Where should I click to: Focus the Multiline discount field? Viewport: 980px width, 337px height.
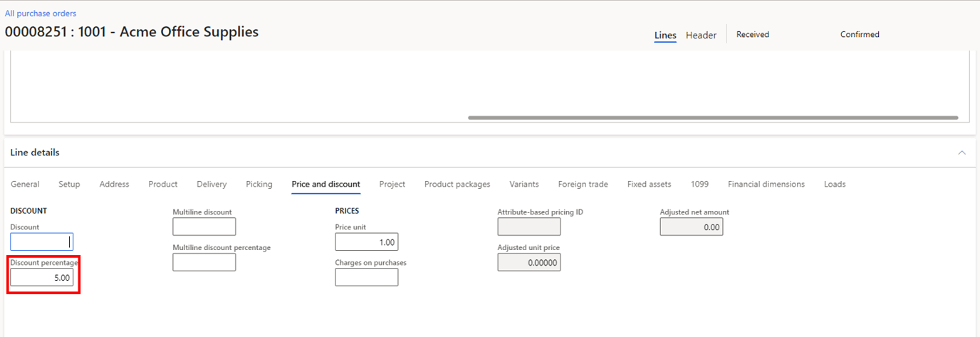204,227
